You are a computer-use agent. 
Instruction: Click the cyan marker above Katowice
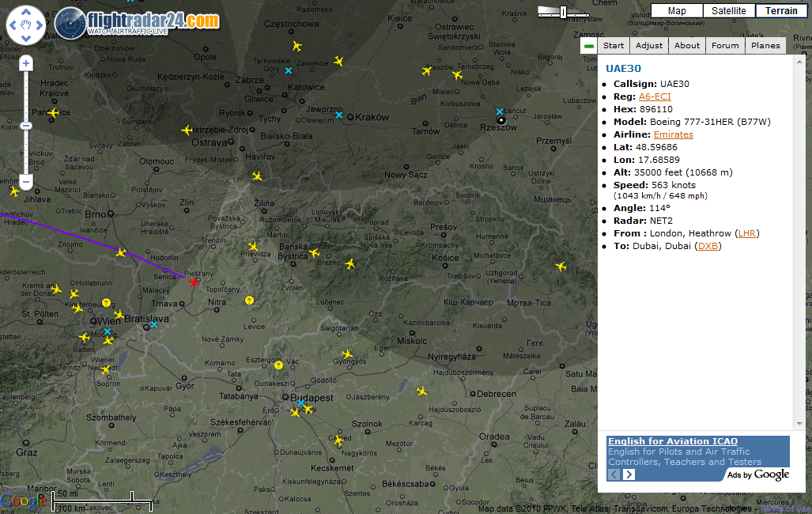pyautogui.click(x=289, y=70)
